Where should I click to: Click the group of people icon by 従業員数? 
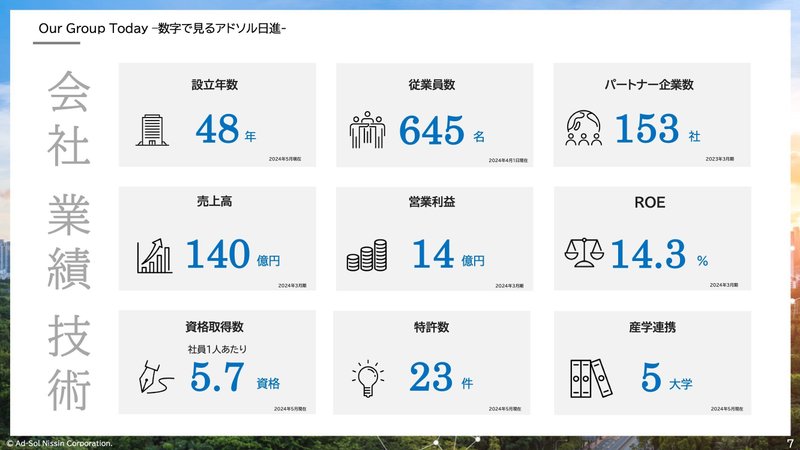click(x=367, y=130)
